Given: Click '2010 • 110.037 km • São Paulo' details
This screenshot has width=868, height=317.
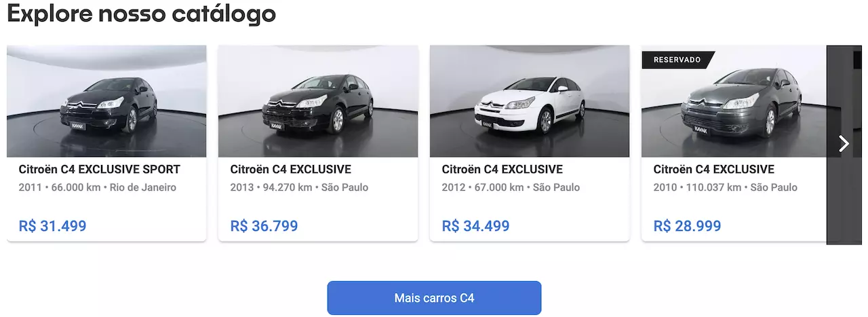Looking at the screenshot, I should click(x=725, y=187).
